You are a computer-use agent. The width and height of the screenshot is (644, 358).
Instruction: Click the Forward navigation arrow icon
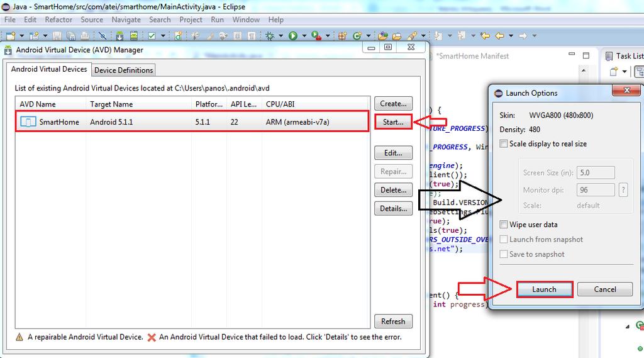523,36
